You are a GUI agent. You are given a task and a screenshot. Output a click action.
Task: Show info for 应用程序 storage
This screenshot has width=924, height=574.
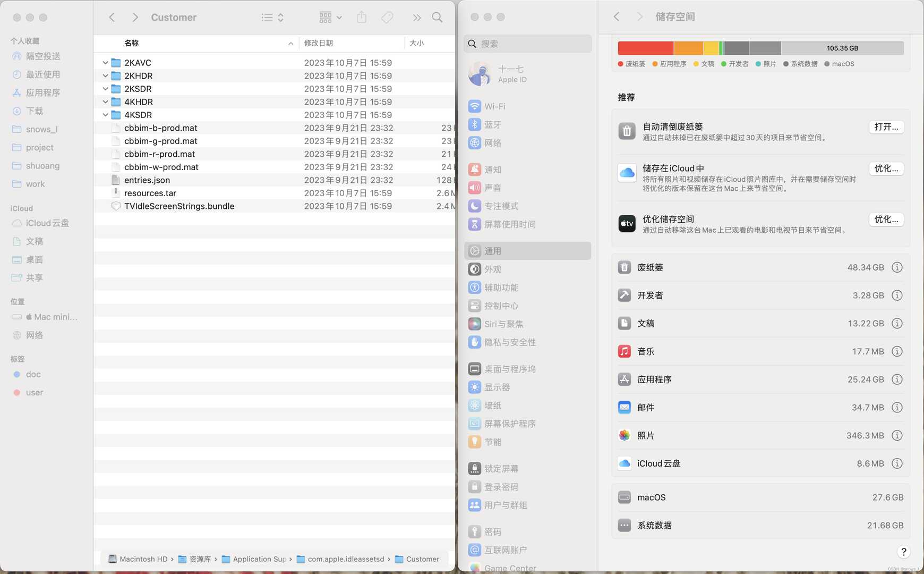[x=897, y=379]
